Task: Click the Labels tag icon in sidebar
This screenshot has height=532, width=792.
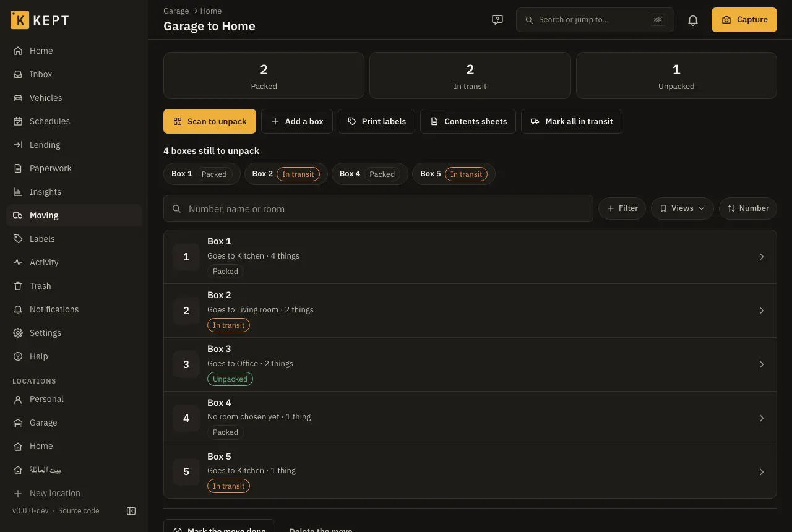Action: (x=18, y=239)
